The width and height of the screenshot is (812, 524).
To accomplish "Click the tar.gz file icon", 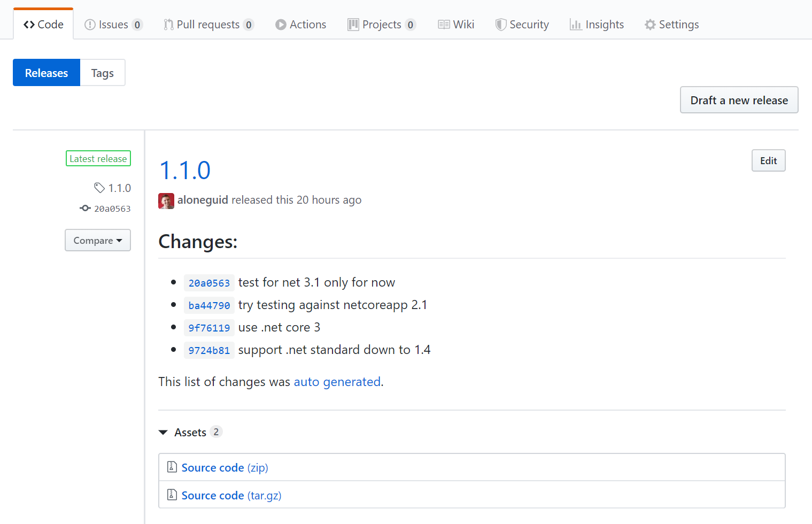I will [172, 495].
